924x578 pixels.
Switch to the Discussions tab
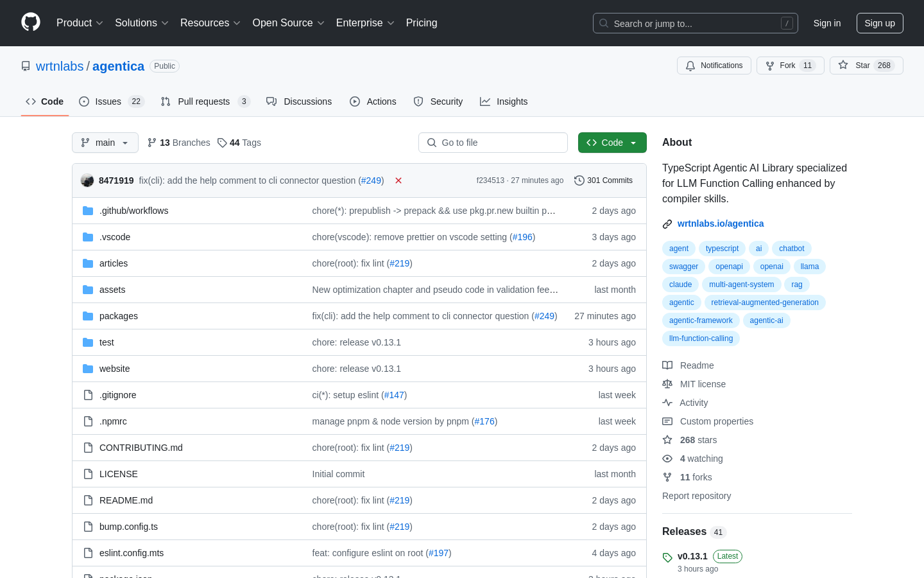pyautogui.click(x=299, y=101)
